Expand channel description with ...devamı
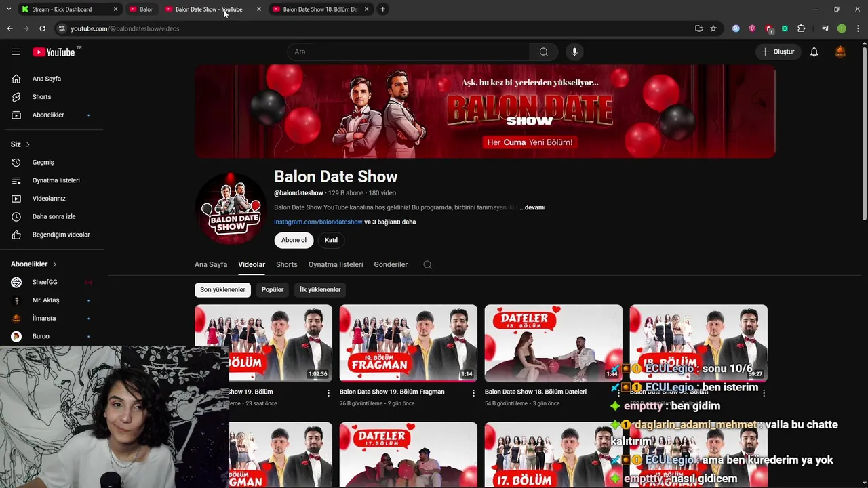 (532, 207)
